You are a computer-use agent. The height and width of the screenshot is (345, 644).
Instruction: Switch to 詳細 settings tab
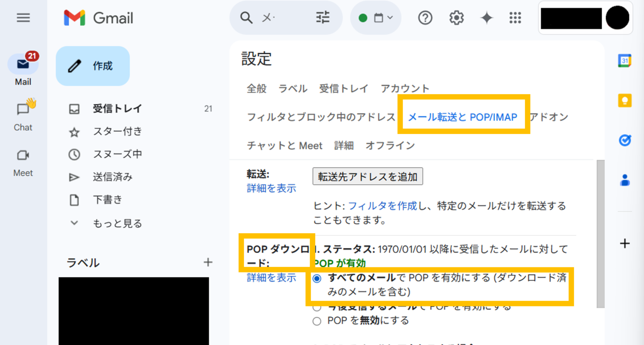click(344, 146)
